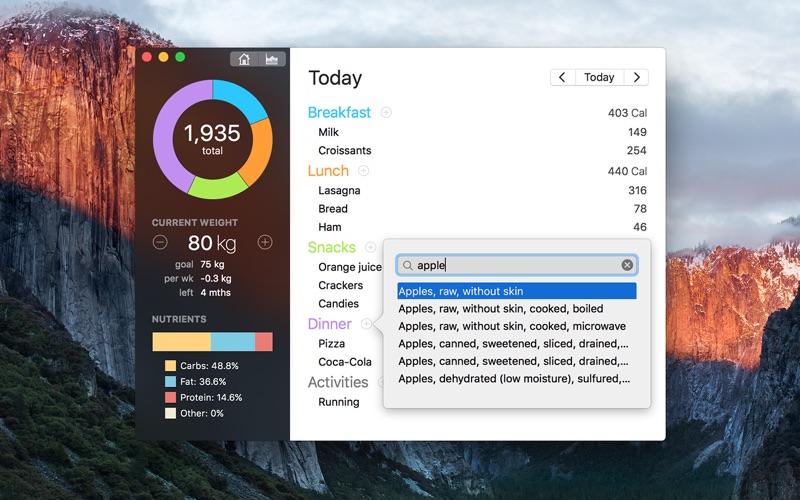Pick "Apples, dehydrated (low moisture), sulfured" result

517,379
